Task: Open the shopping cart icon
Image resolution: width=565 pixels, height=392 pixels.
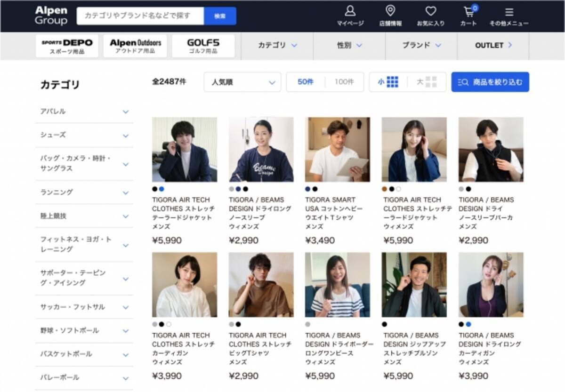Action: coord(469,12)
